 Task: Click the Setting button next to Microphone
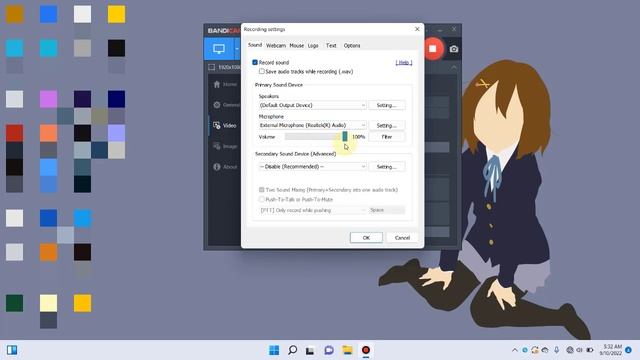pyautogui.click(x=387, y=125)
